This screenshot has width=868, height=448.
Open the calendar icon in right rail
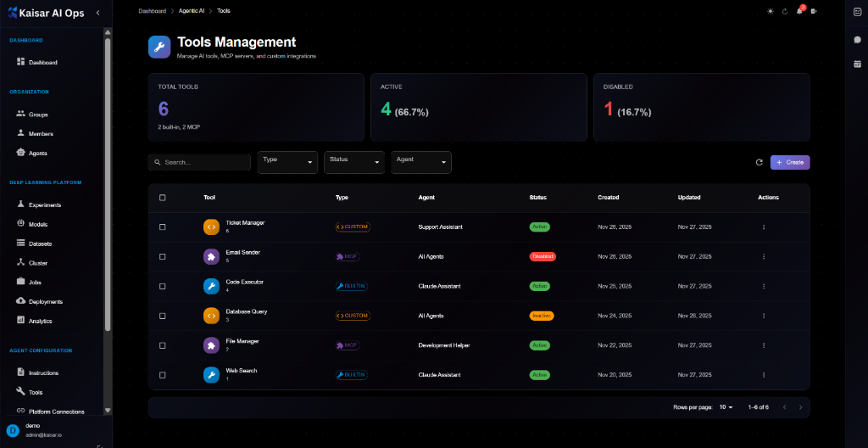[x=857, y=64]
